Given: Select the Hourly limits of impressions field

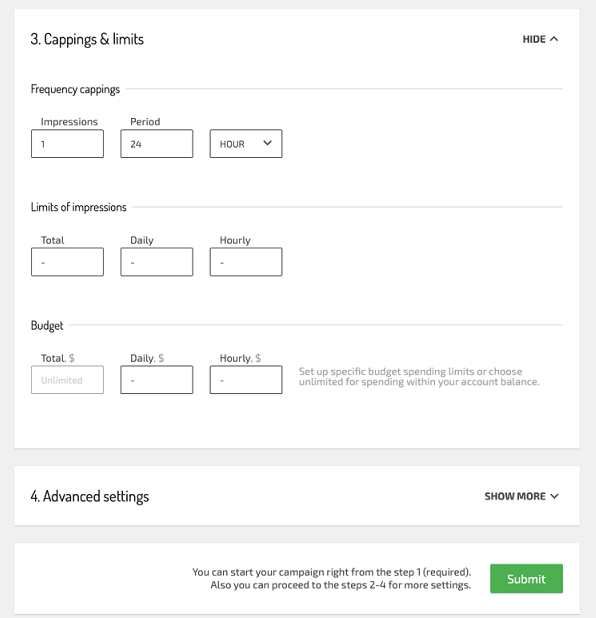Looking at the screenshot, I should (246, 262).
